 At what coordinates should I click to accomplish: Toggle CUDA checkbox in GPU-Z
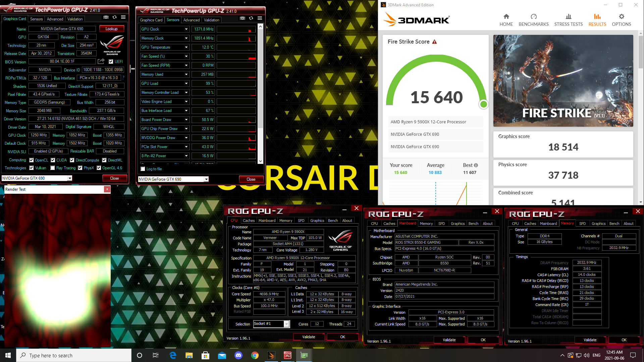53,160
